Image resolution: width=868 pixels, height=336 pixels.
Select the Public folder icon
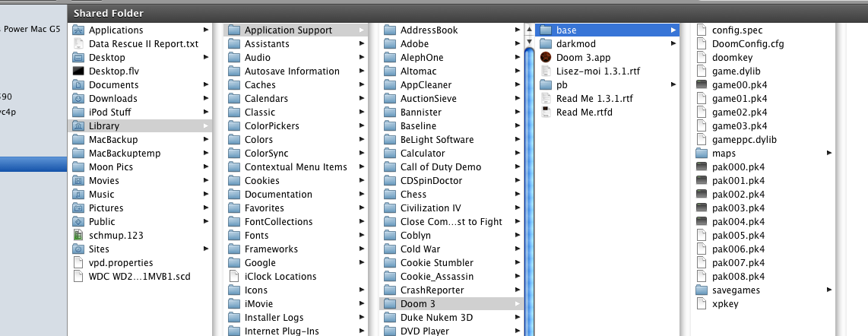78,222
